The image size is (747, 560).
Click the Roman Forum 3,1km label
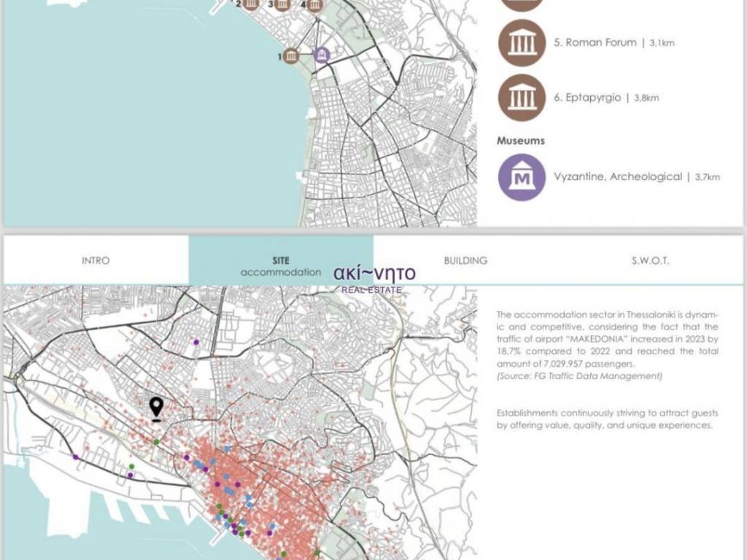(614, 43)
